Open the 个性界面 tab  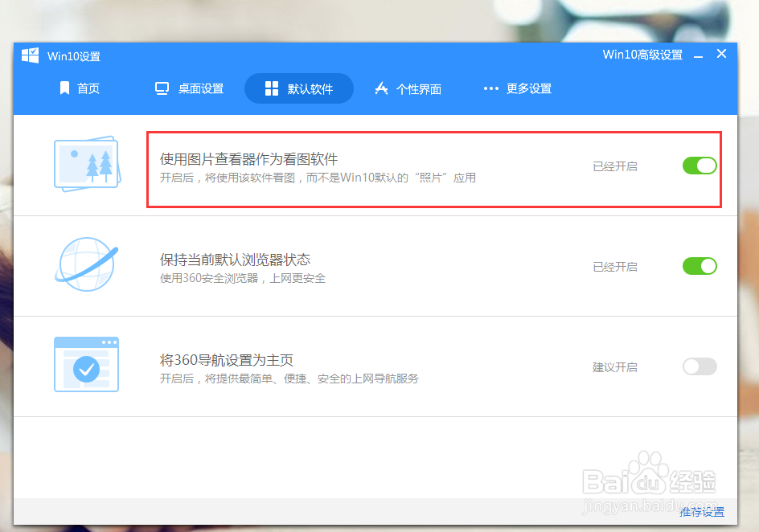point(408,89)
